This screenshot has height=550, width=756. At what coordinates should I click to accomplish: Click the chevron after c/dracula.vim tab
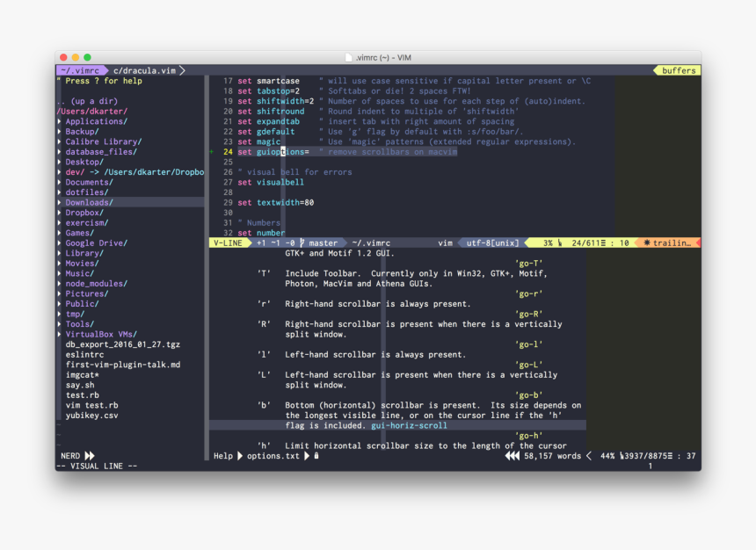pyautogui.click(x=183, y=70)
